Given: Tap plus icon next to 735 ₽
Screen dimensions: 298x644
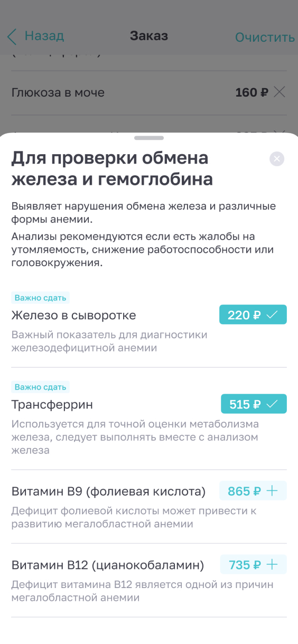Looking at the screenshot, I should (272, 565).
